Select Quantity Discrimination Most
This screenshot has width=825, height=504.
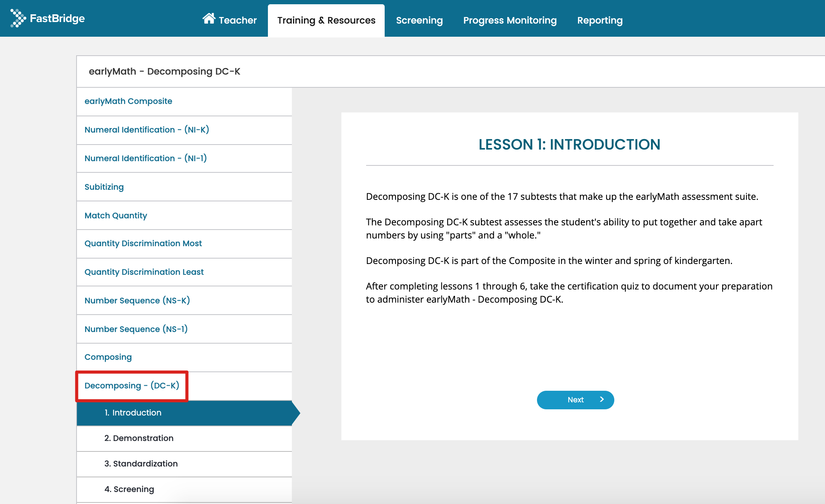click(x=184, y=243)
